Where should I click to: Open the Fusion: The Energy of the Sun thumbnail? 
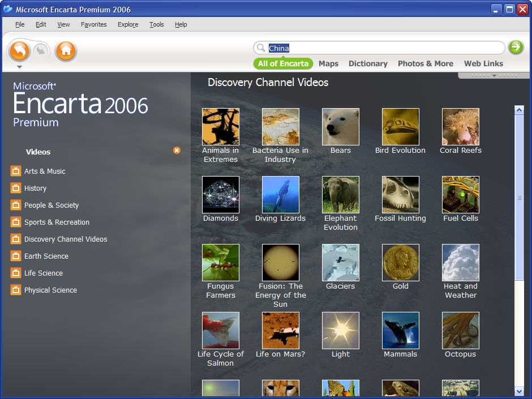281,262
